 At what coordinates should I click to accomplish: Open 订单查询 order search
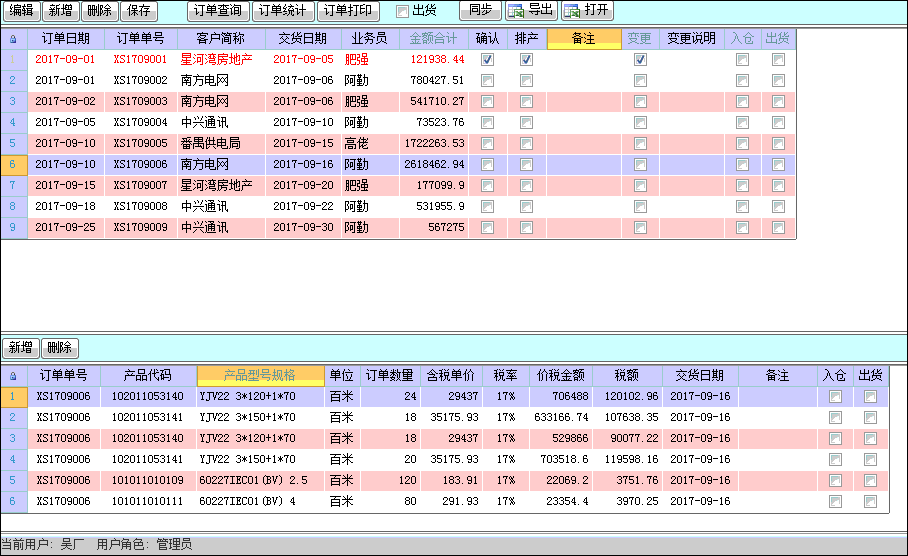pyautogui.click(x=217, y=11)
